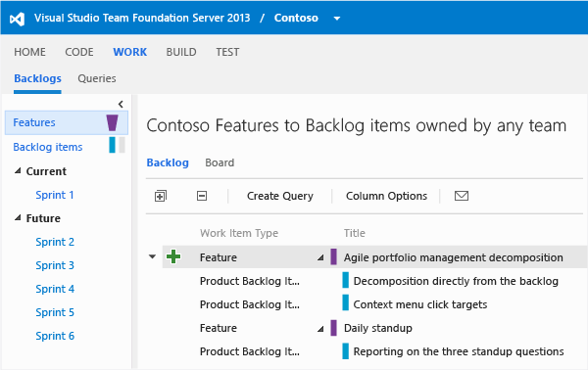Open Sprint 4
The image size is (588, 370).
[x=55, y=289]
